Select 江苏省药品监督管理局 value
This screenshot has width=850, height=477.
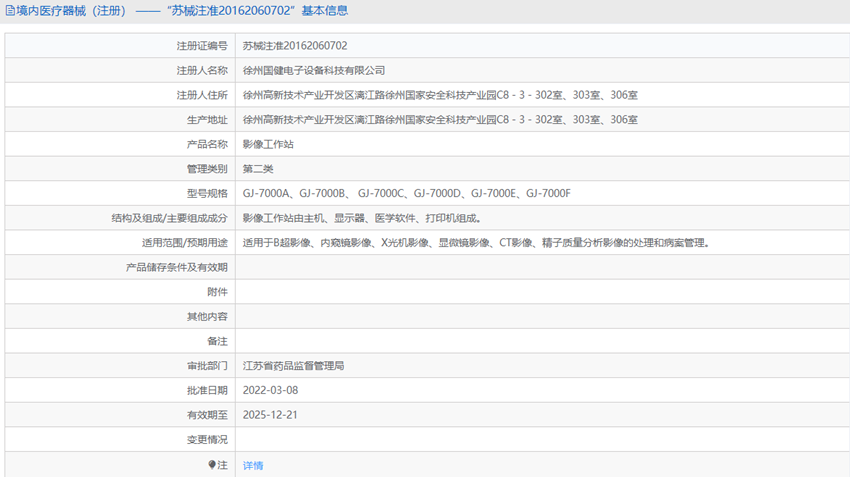pos(293,366)
